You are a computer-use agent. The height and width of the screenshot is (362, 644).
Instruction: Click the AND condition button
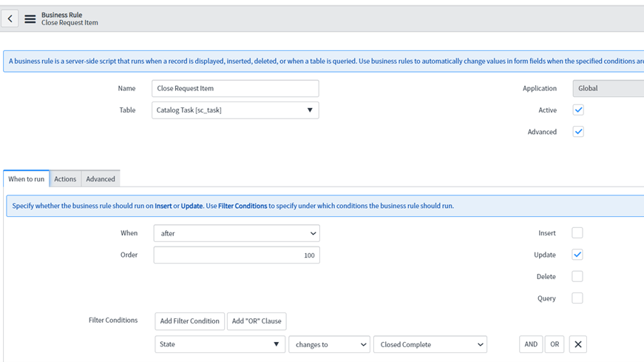[531, 344]
